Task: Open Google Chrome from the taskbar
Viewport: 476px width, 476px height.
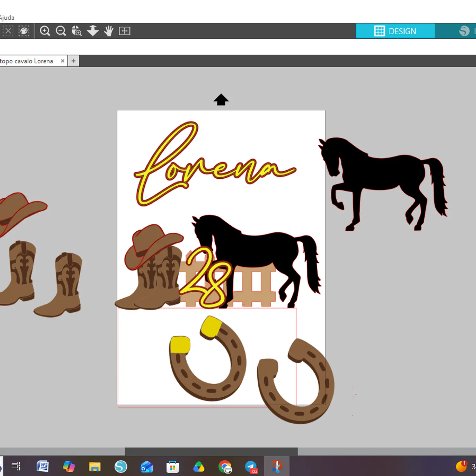Action: 225,466
